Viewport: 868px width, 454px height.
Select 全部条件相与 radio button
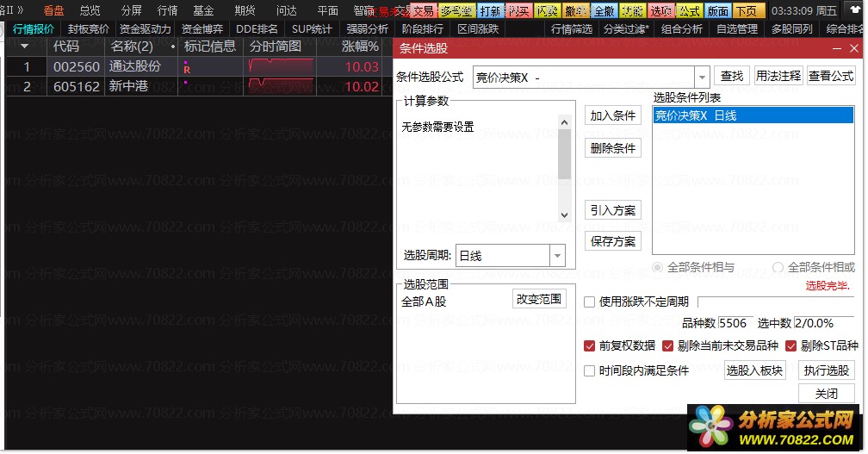pyautogui.click(x=658, y=267)
